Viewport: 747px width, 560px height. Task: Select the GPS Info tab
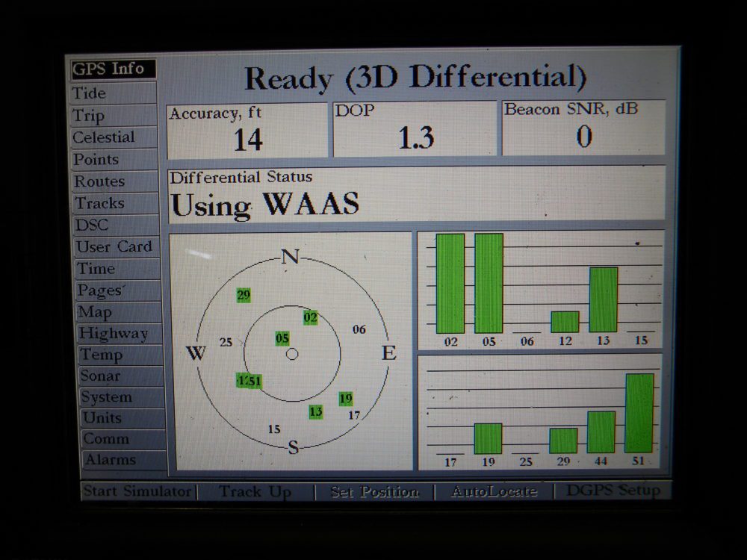[114, 69]
